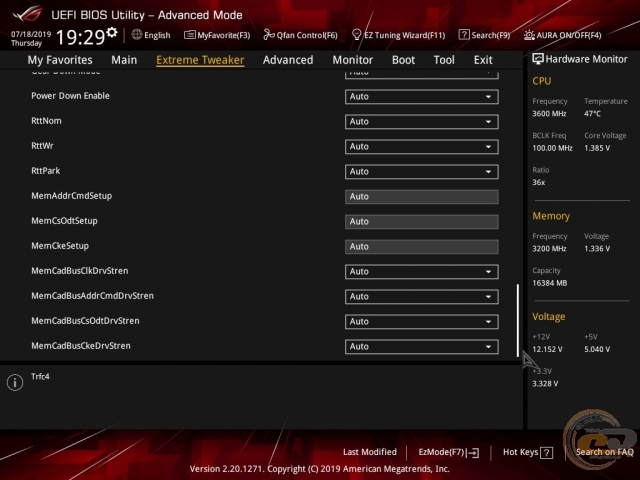Select the MemAddrCmdSetup label

tap(71, 196)
